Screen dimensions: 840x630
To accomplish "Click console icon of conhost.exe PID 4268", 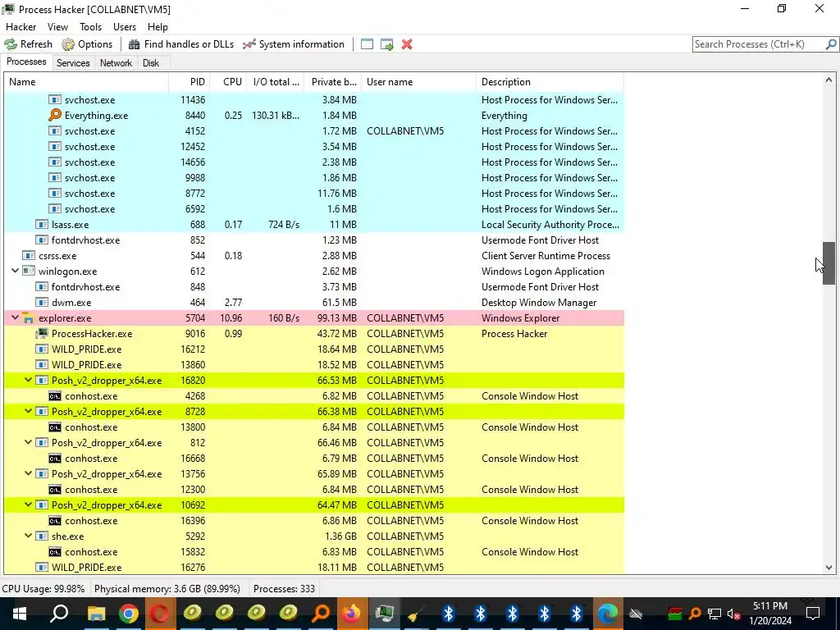I will click(55, 396).
